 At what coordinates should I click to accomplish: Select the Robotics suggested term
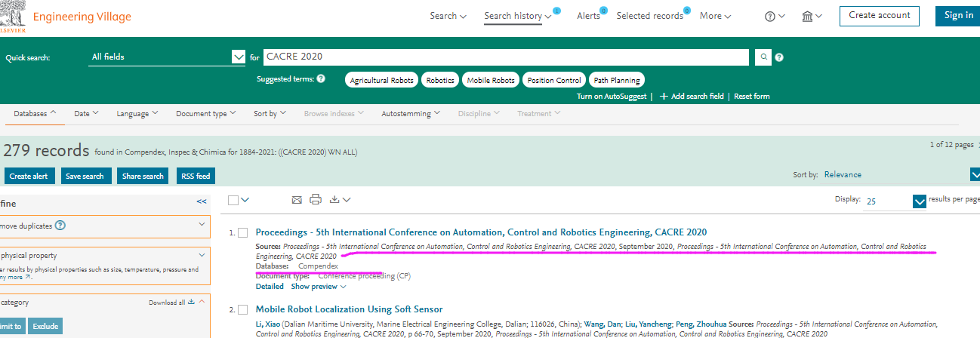440,80
